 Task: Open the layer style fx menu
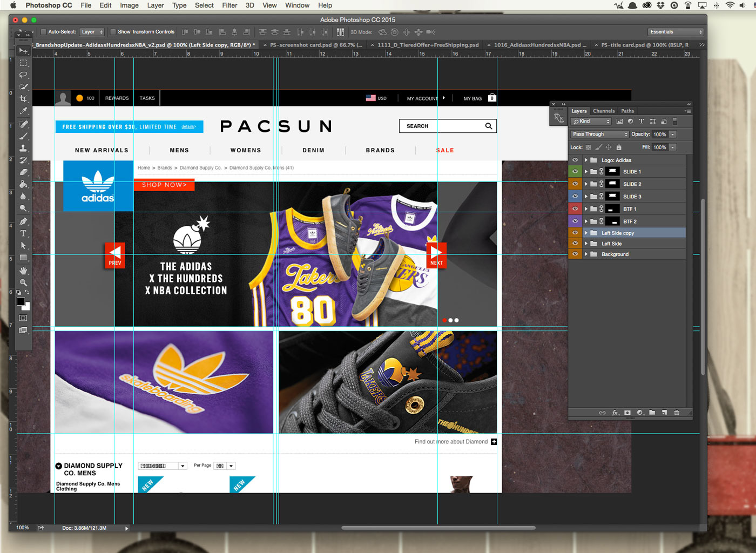[x=615, y=413]
